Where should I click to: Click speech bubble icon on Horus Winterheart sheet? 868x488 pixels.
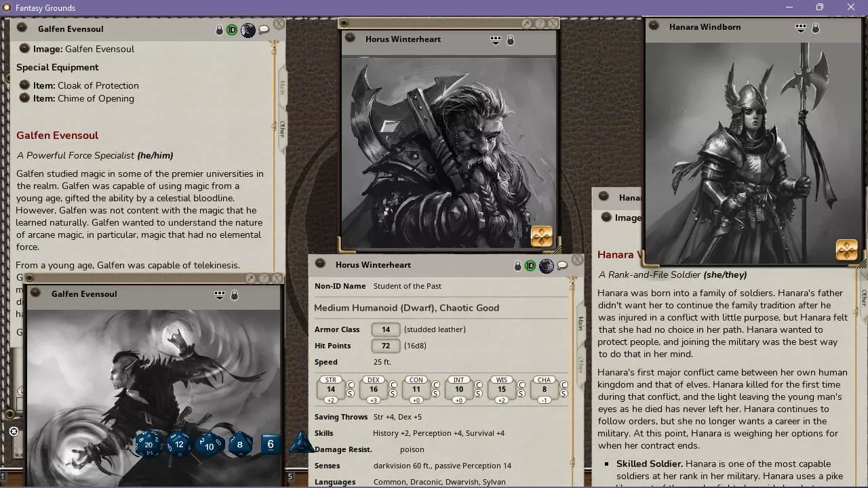pos(562,266)
